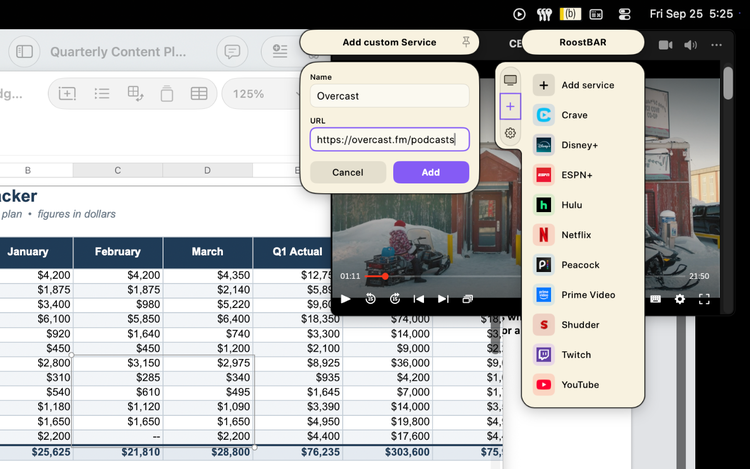
Task: Click the keyboard icon in video controls
Action: [x=655, y=299]
